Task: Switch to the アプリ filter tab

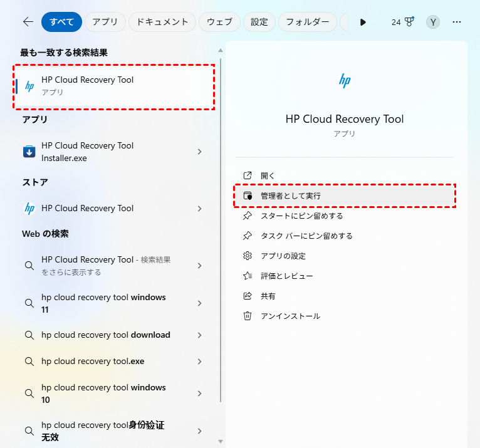Action: coord(105,22)
